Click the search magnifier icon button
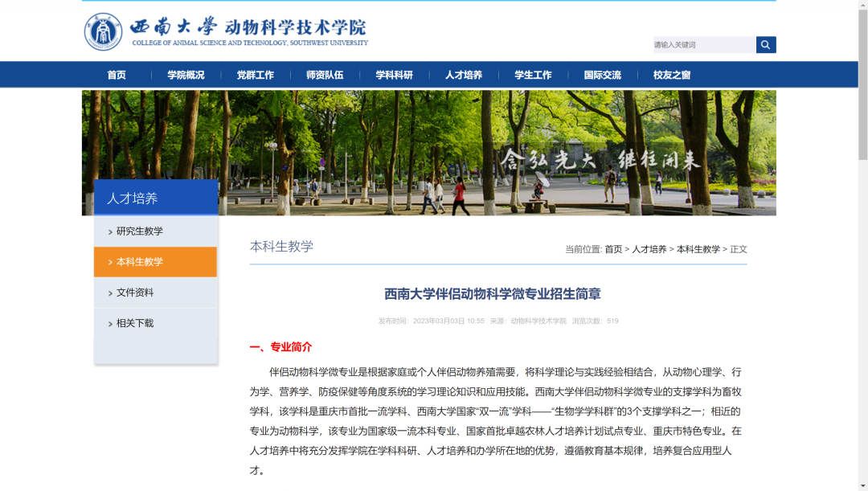This screenshot has height=491, width=868. [765, 45]
